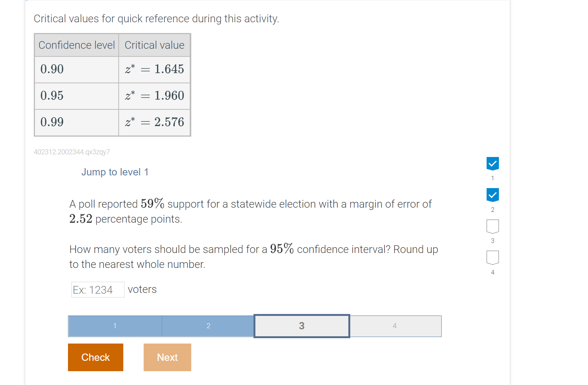The image size is (588, 385).
Task: Click Next to advance the activity
Action: point(167,357)
